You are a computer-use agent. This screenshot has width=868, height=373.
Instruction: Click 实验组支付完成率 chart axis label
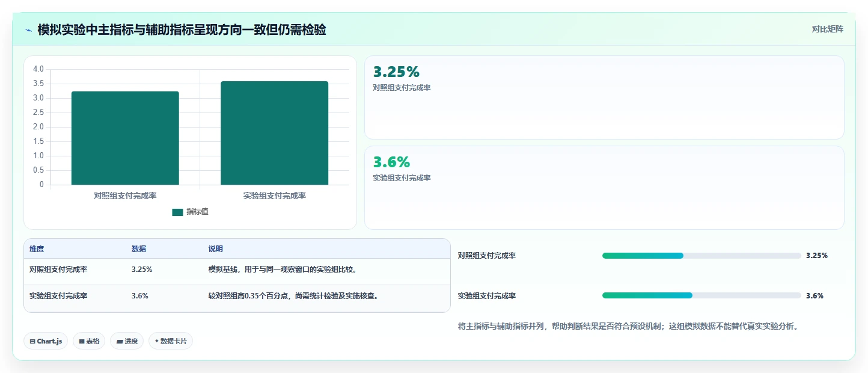pos(275,196)
